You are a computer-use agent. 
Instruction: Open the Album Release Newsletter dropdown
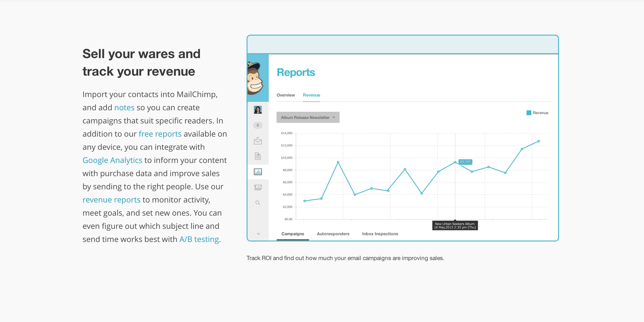[308, 117]
